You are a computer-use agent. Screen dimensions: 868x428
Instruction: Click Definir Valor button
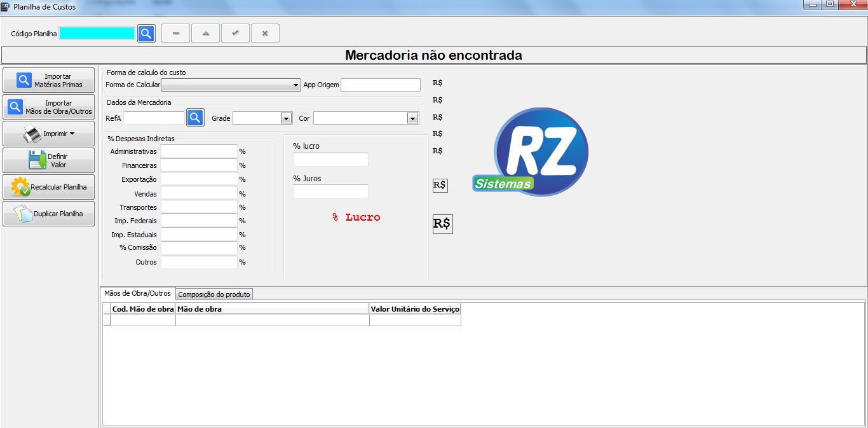tap(49, 160)
